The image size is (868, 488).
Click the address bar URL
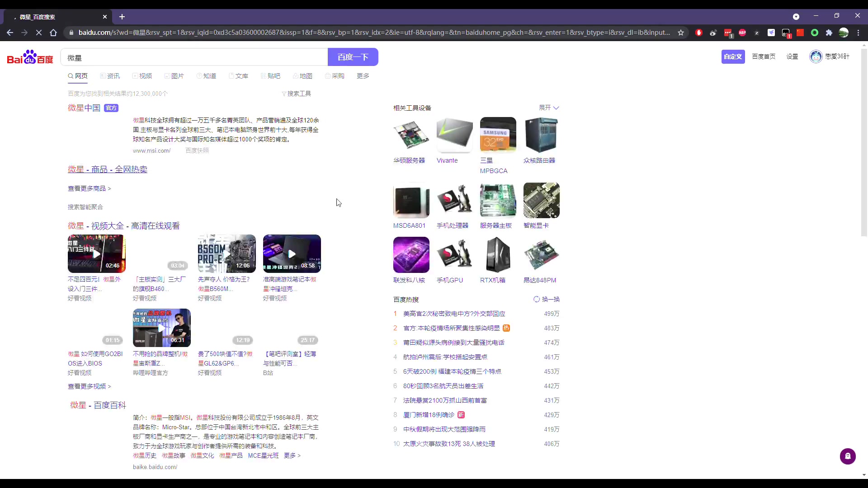coord(374,33)
